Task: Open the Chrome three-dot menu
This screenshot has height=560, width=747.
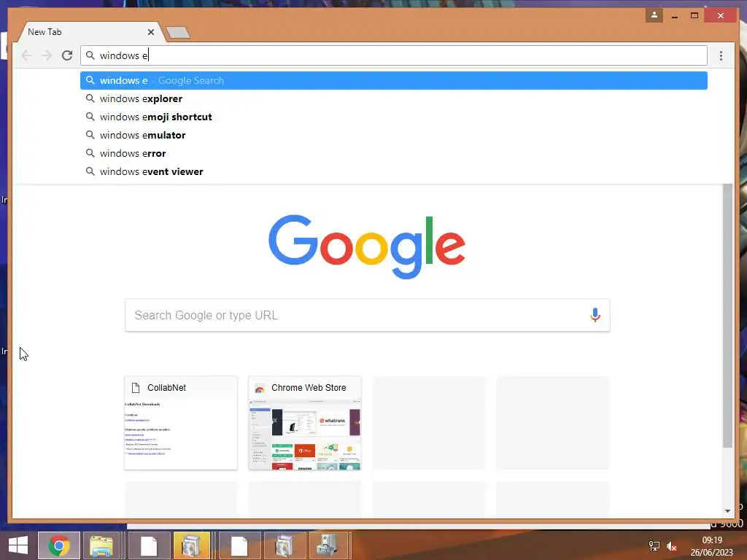Action: tap(721, 55)
